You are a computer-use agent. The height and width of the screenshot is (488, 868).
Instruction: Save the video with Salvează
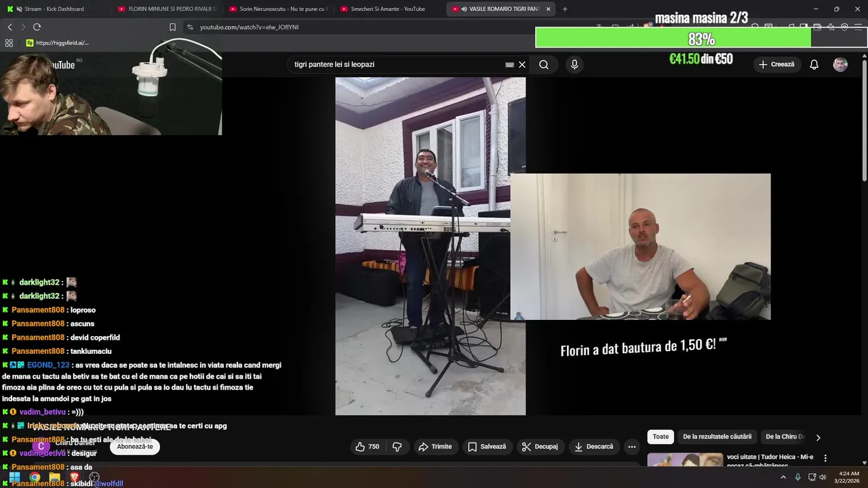point(487,447)
